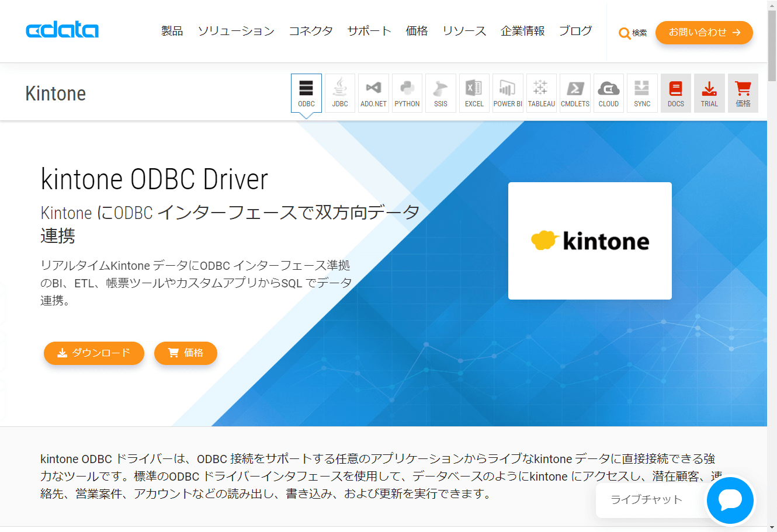The width and height of the screenshot is (777, 532).
Task: Select the POWER BI connector icon
Action: coord(508,92)
